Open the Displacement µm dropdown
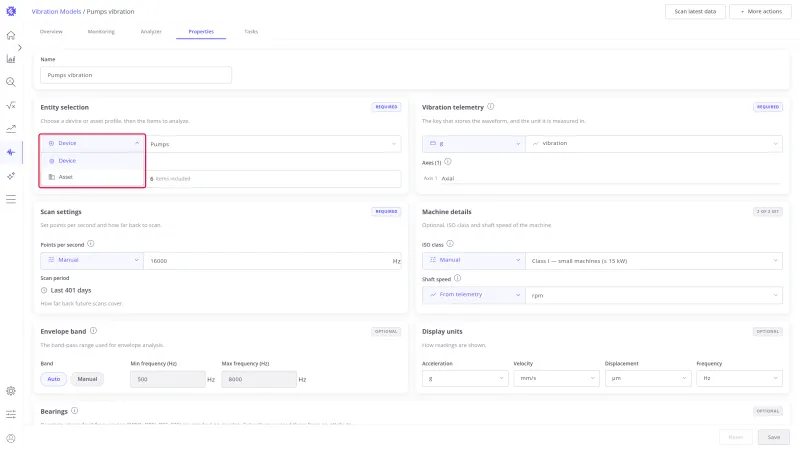 point(648,379)
